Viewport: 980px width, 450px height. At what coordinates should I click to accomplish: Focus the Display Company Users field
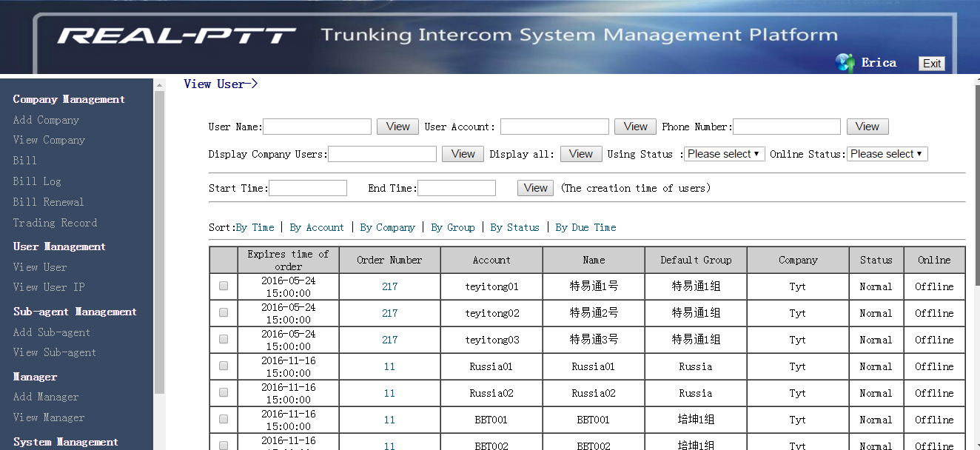coord(382,154)
